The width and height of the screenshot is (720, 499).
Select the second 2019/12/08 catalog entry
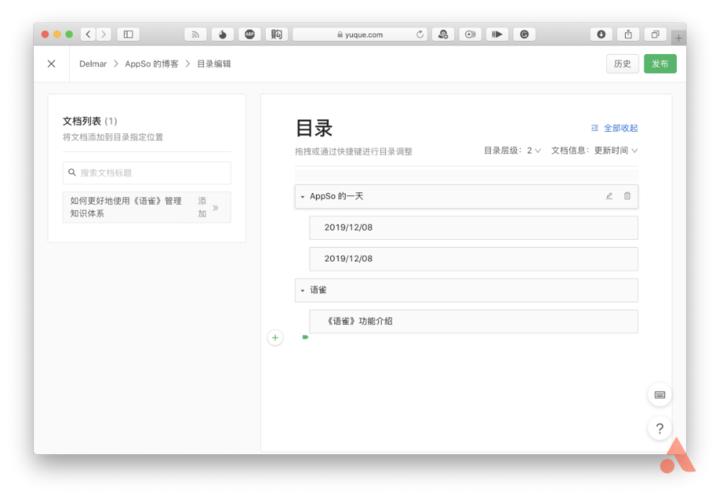(x=473, y=259)
